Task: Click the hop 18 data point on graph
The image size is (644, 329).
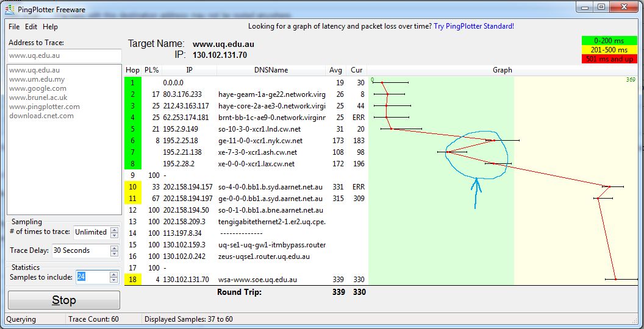Action: [615, 280]
